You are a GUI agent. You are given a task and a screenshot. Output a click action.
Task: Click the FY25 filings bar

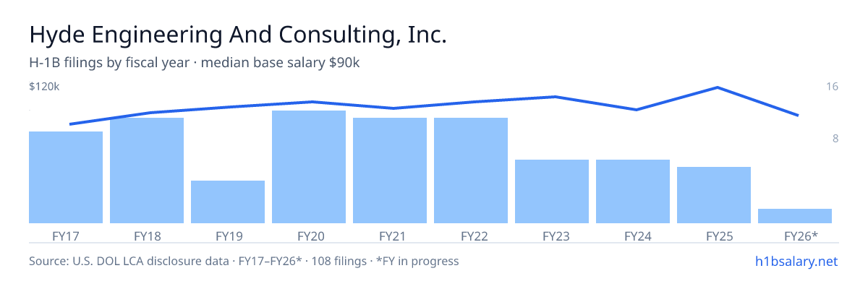[x=714, y=195]
